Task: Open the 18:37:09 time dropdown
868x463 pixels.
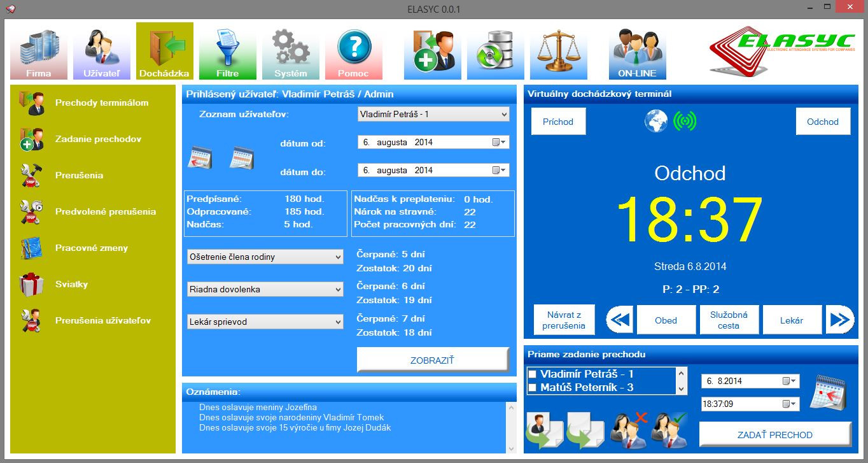Action: 789,404
